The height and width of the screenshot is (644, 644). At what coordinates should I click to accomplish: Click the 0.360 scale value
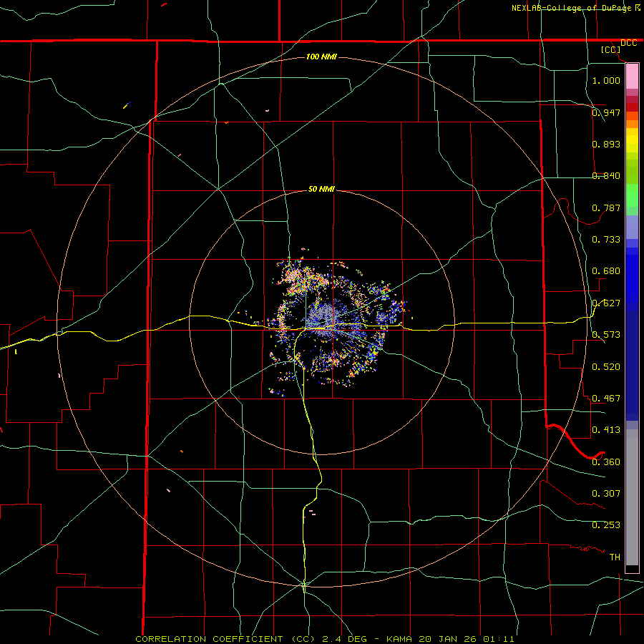coord(606,462)
